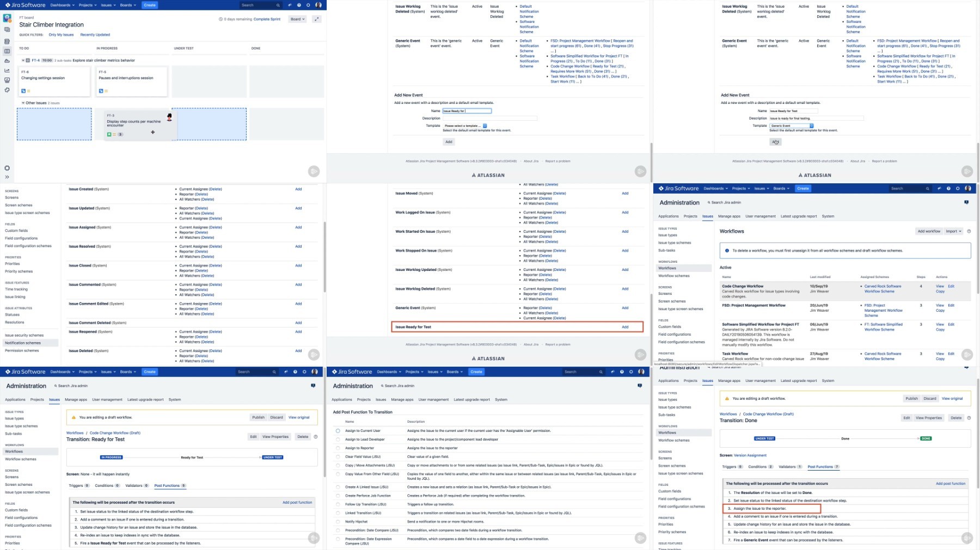Viewport: 980px width, 550px height.
Task: Open the add-ons puzzle icon in Stair Climber sidebar
Action: pyautogui.click(x=7, y=90)
